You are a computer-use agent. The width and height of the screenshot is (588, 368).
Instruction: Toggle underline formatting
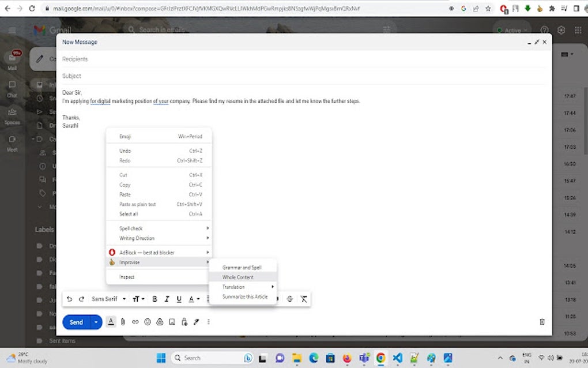pyautogui.click(x=179, y=299)
